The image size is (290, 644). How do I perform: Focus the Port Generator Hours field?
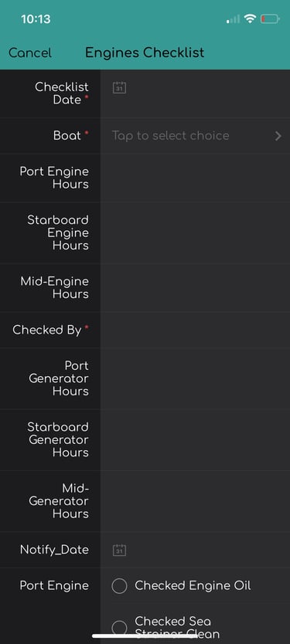196,378
